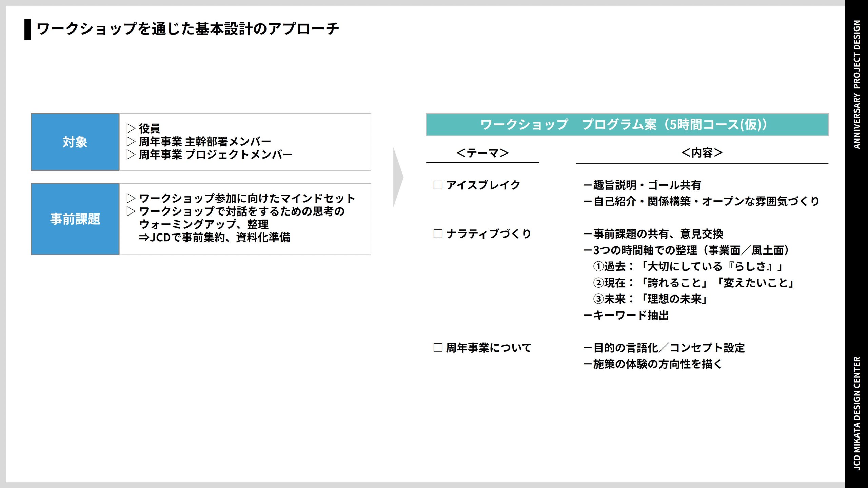
Task: Select the triangle bullet before 周年事業 プロジェクトメンバー
Action: point(131,155)
